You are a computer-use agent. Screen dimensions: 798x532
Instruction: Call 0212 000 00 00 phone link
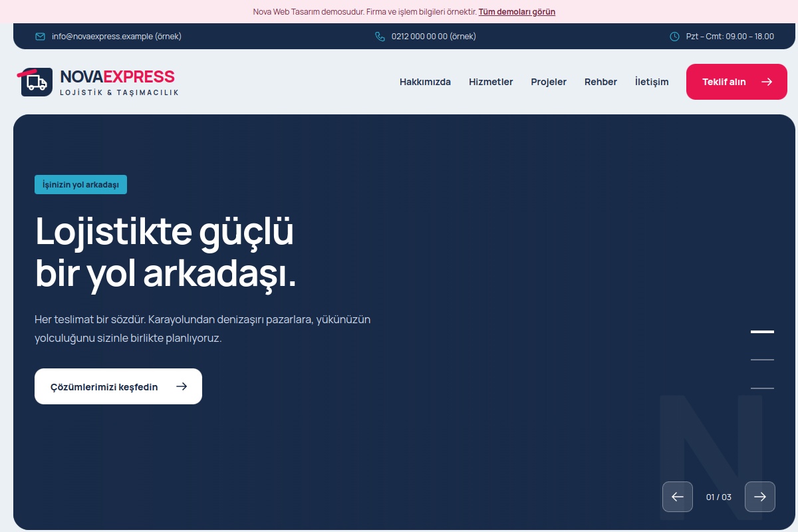[434, 37]
